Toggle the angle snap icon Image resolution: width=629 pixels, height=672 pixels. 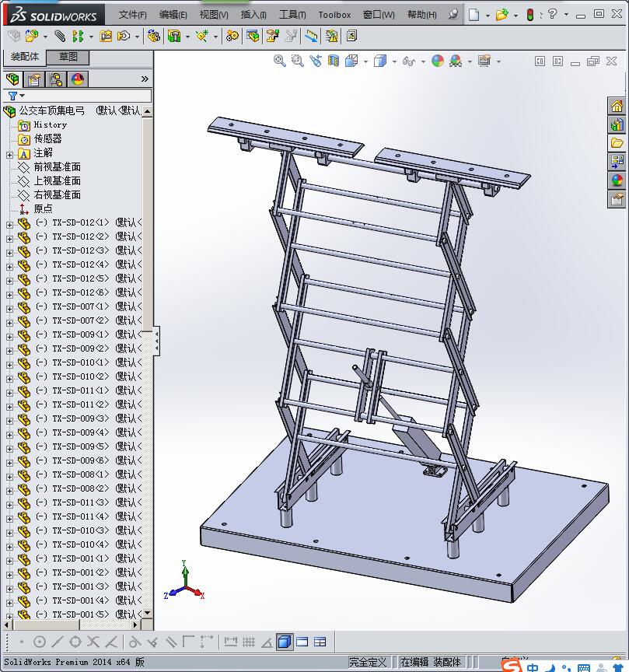(267, 642)
